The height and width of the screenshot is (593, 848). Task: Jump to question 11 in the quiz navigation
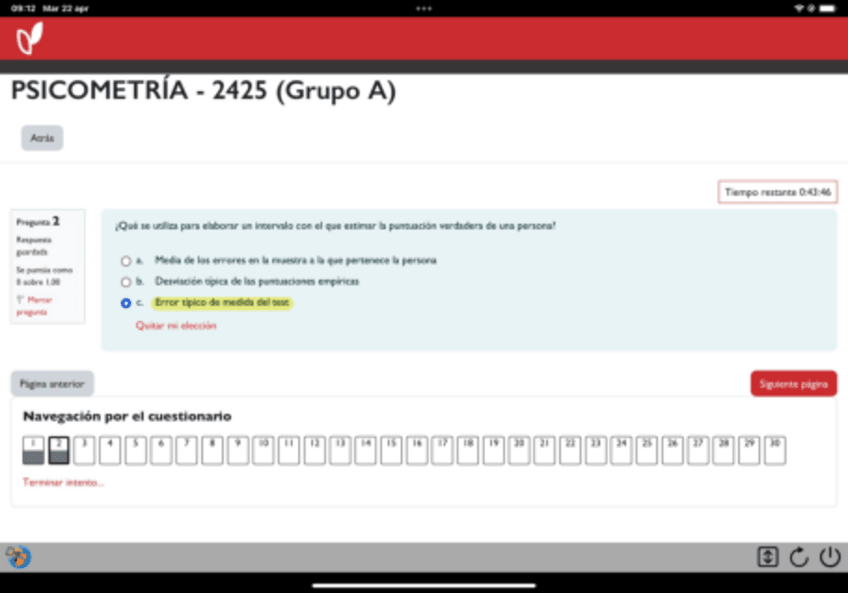click(289, 450)
